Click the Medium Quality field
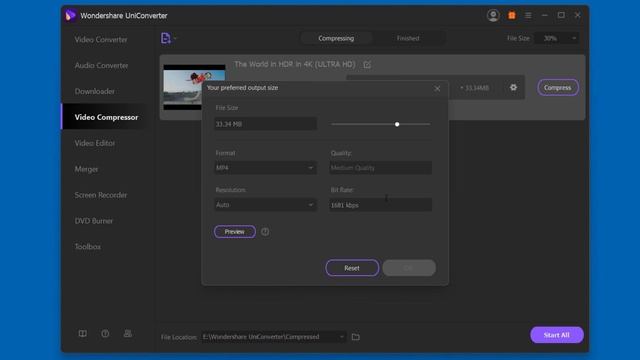 (x=380, y=168)
